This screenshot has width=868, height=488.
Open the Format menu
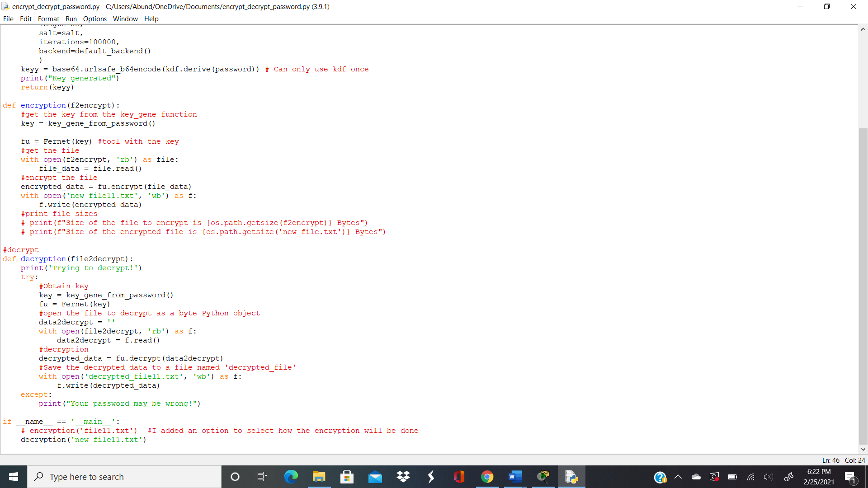[47, 19]
